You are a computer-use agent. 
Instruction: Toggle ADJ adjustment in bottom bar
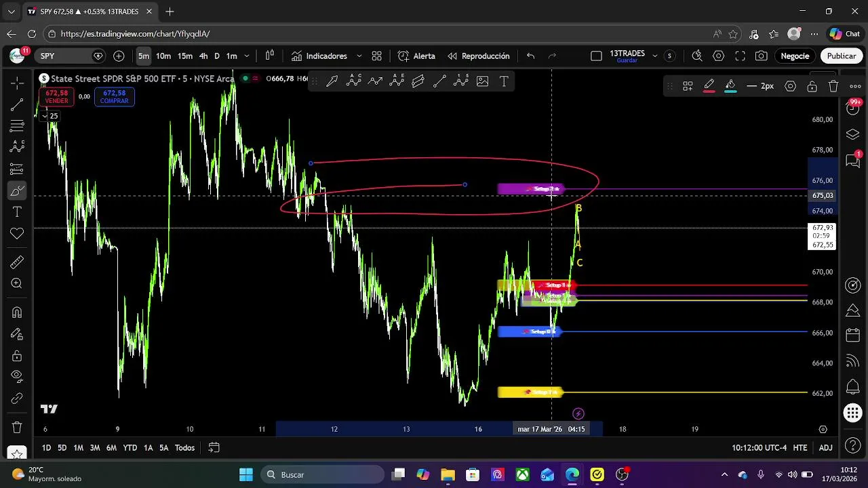pyautogui.click(x=825, y=448)
